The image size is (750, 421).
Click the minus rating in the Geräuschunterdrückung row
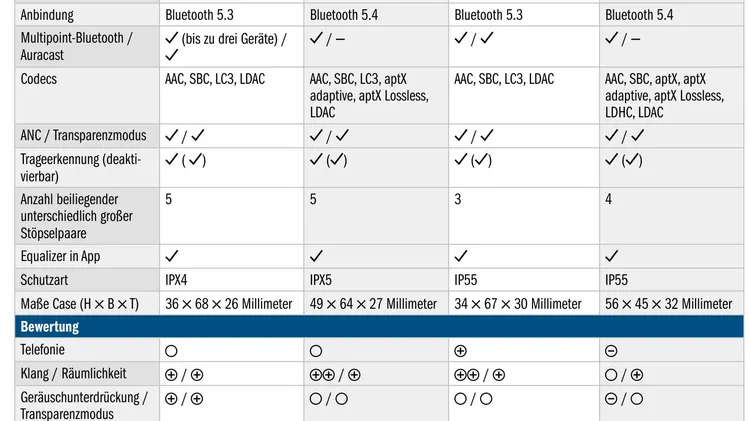point(611,398)
